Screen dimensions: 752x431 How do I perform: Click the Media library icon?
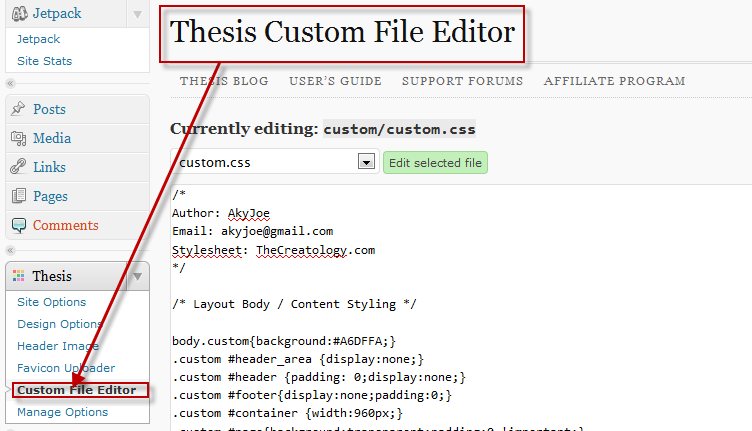click(18, 138)
